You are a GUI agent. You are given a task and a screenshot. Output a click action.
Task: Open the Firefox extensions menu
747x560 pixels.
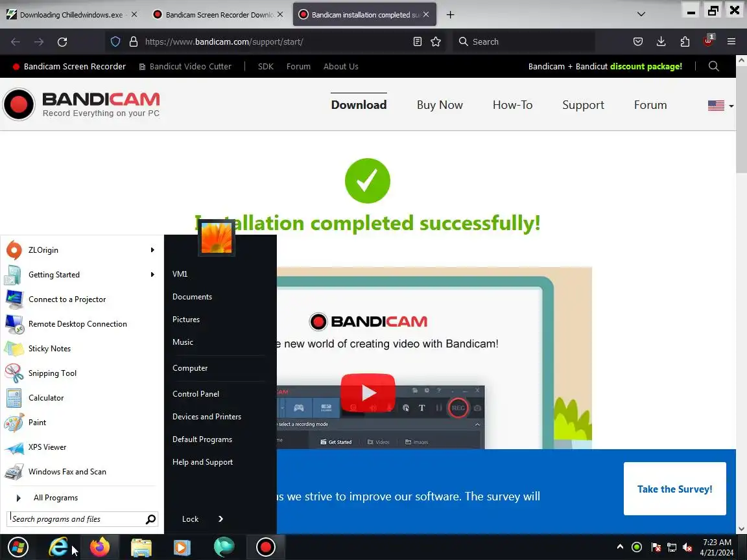click(685, 42)
